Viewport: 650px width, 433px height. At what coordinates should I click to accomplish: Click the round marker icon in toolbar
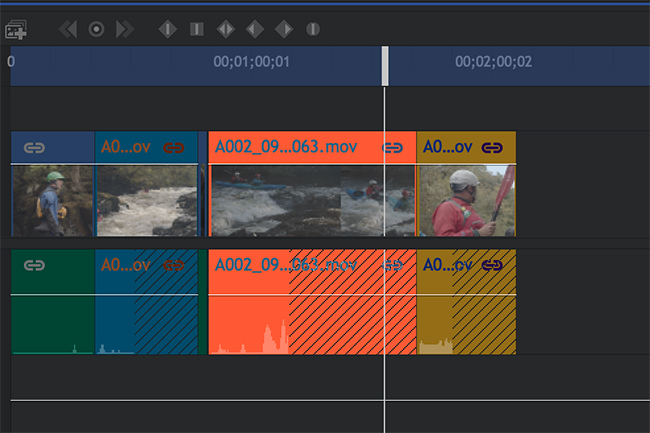[x=313, y=29]
